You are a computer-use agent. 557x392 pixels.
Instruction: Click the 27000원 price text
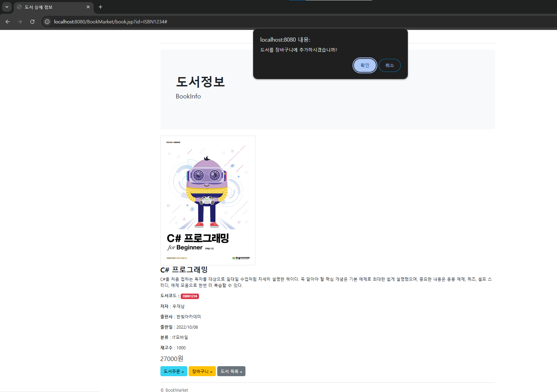tap(172, 359)
